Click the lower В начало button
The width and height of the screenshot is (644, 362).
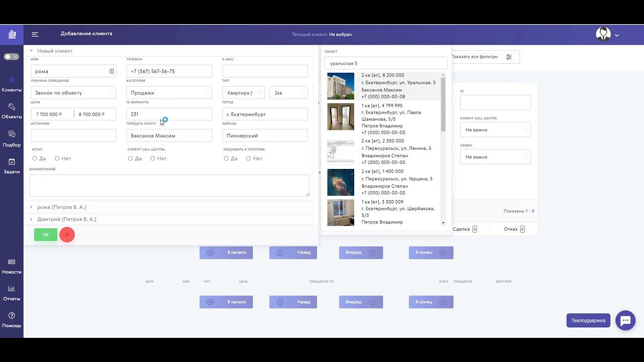pyautogui.click(x=226, y=302)
